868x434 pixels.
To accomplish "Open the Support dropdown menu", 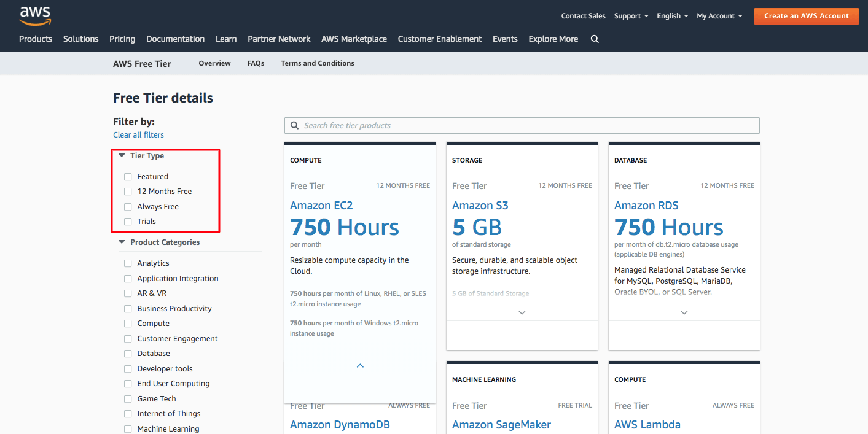I will [x=631, y=16].
